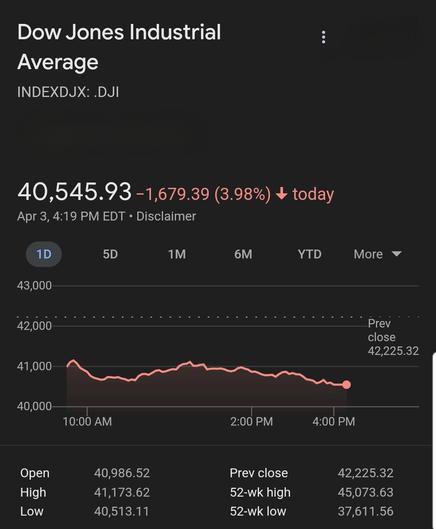Click the More dropdown arrow
Image resolution: width=436 pixels, height=529 pixels.
(x=397, y=253)
